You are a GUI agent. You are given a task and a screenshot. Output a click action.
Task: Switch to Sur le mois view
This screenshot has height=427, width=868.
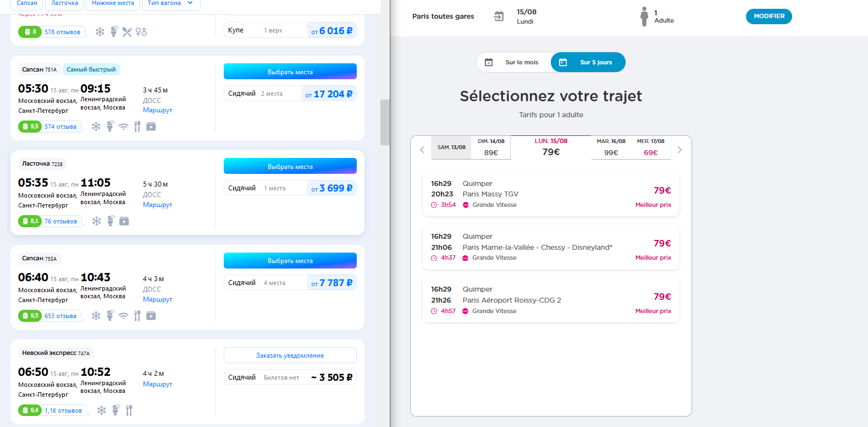(514, 62)
